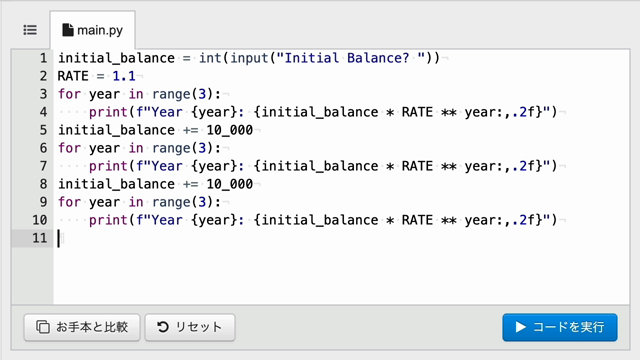This screenshot has height=360, width=640.
Task: Click first initial_balance += 10_000 line
Action: pos(155,130)
